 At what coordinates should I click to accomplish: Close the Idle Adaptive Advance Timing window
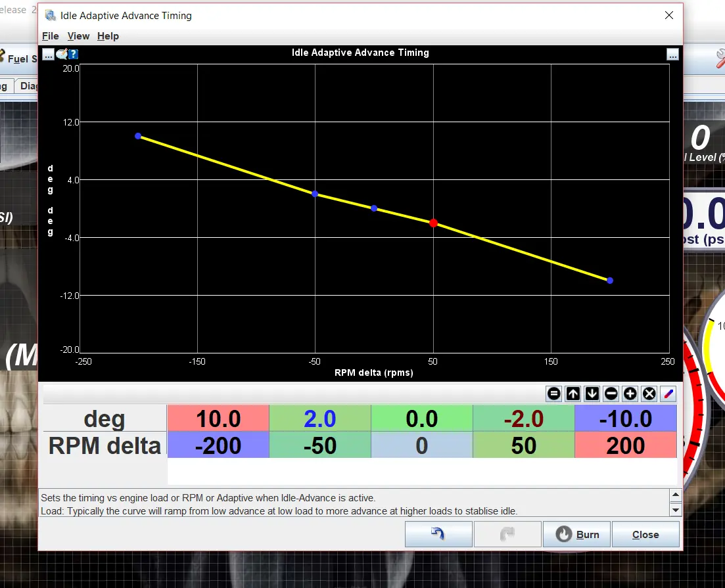tap(668, 15)
